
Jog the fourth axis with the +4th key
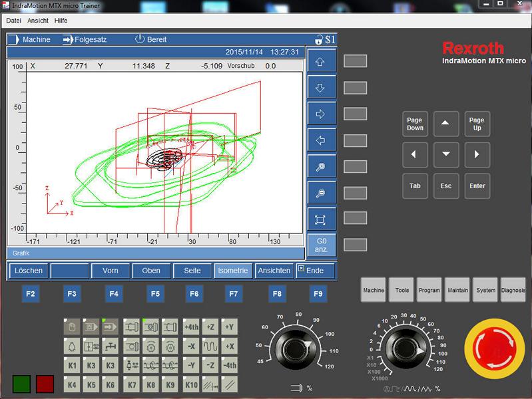point(191,327)
